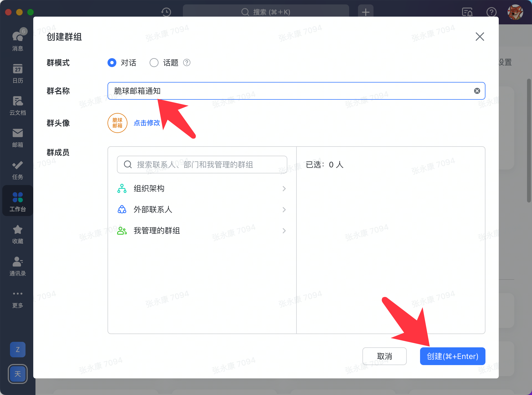The width and height of the screenshot is (532, 395).
Task: Click the 组织架构 row label
Action: (149, 189)
